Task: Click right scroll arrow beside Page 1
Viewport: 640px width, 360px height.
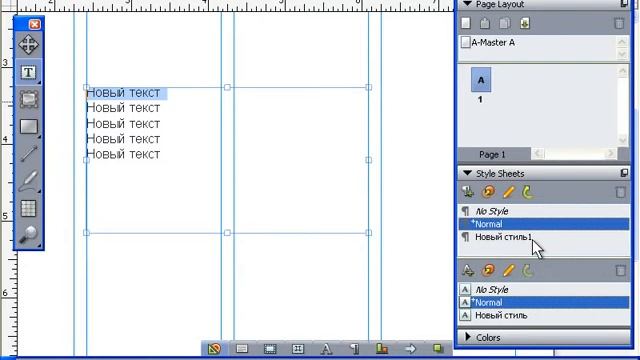Action: (611, 153)
